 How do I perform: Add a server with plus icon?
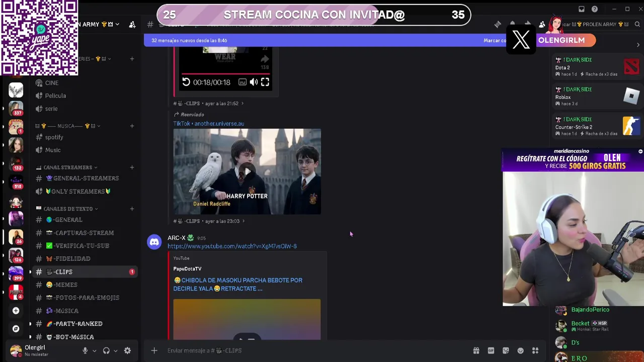(x=16, y=311)
